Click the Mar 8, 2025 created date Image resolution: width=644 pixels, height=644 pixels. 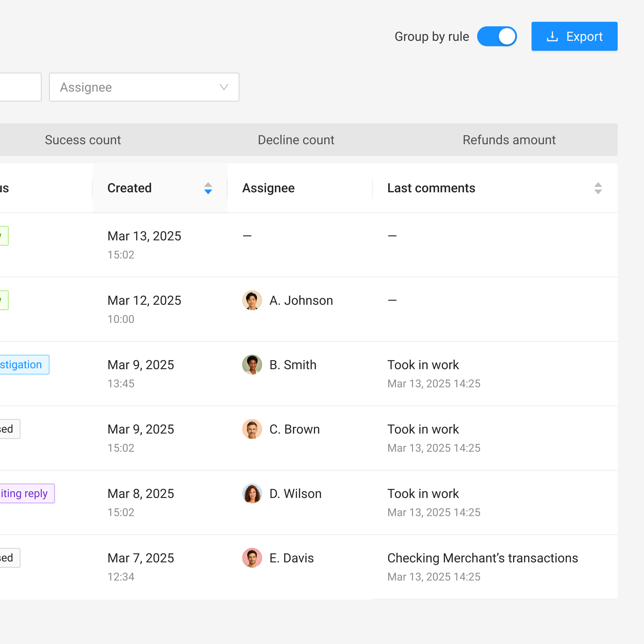coord(140,493)
